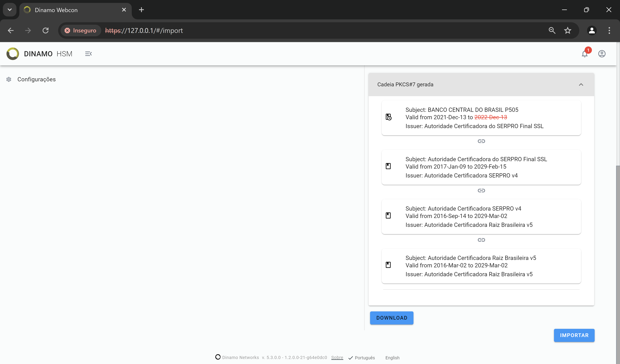Click Subject: Autoridade Certificadora do SERPRO Final SSL
Screen dimensions: 620x364
pyautogui.click(x=476, y=159)
